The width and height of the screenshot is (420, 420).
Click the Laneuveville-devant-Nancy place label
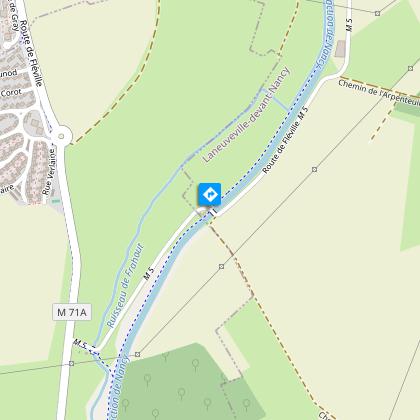point(246,115)
